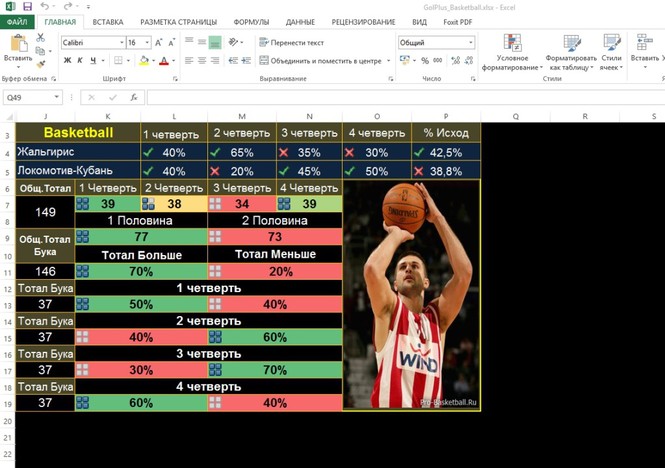Click the Borders icon in font group
This screenshot has width=665, height=468.
click(118, 61)
